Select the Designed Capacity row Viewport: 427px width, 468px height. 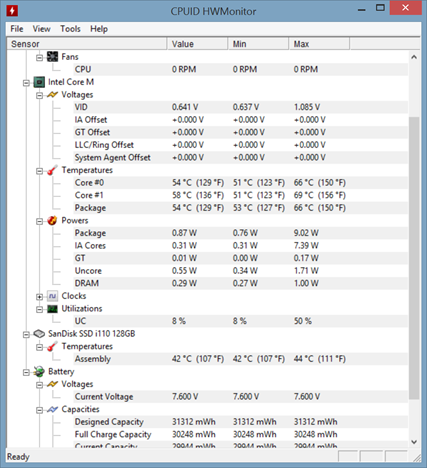click(x=241, y=422)
